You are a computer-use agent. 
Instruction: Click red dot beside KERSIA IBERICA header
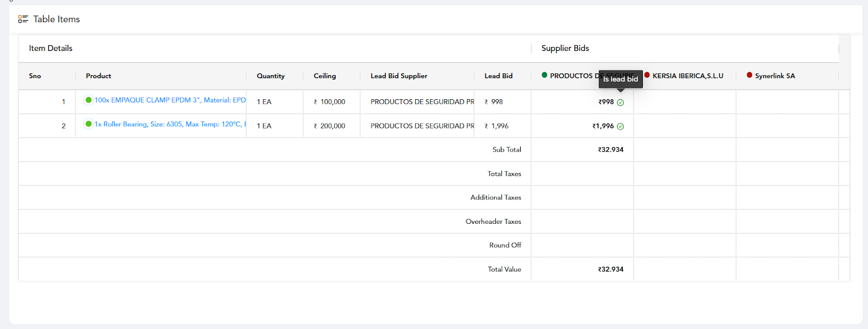[647, 75]
